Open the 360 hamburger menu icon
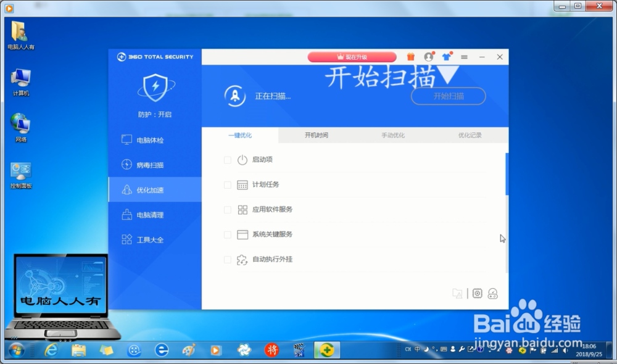 click(465, 57)
